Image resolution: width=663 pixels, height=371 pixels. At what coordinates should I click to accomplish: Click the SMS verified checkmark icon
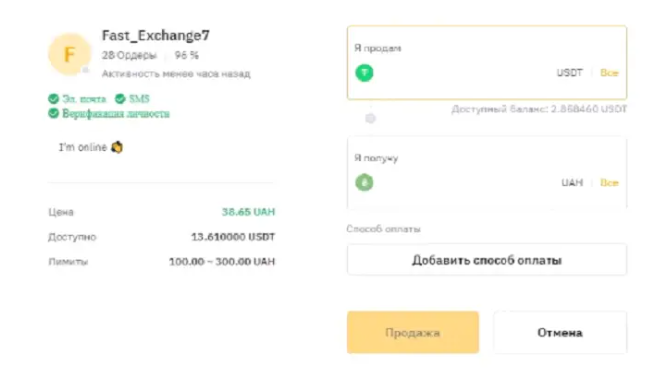[120, 99]
